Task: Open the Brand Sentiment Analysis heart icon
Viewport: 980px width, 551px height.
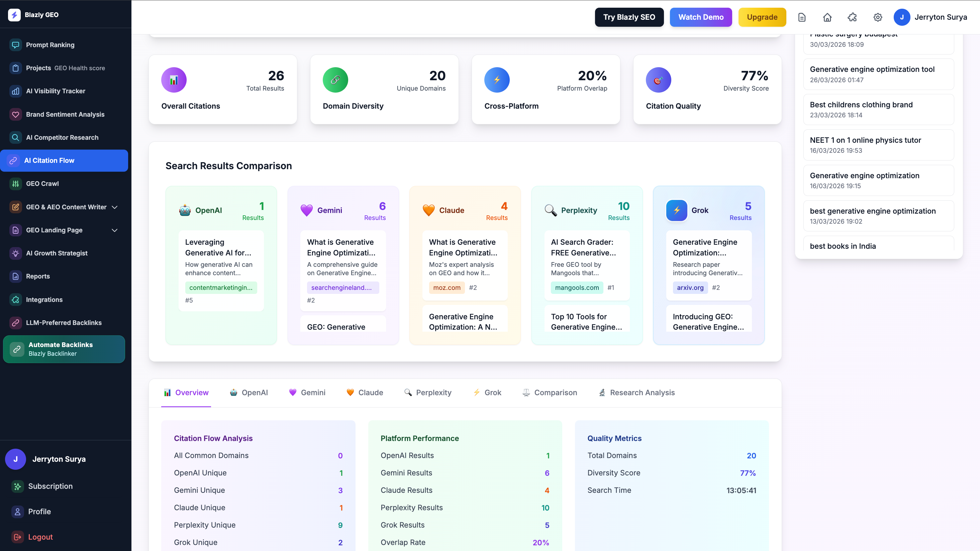Action: (x=16, y=114)
